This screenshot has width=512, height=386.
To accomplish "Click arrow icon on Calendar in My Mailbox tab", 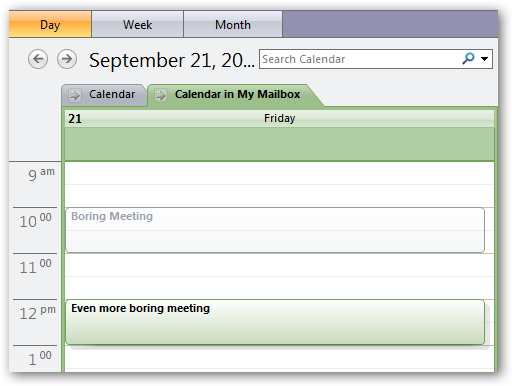I will (161, 95).
